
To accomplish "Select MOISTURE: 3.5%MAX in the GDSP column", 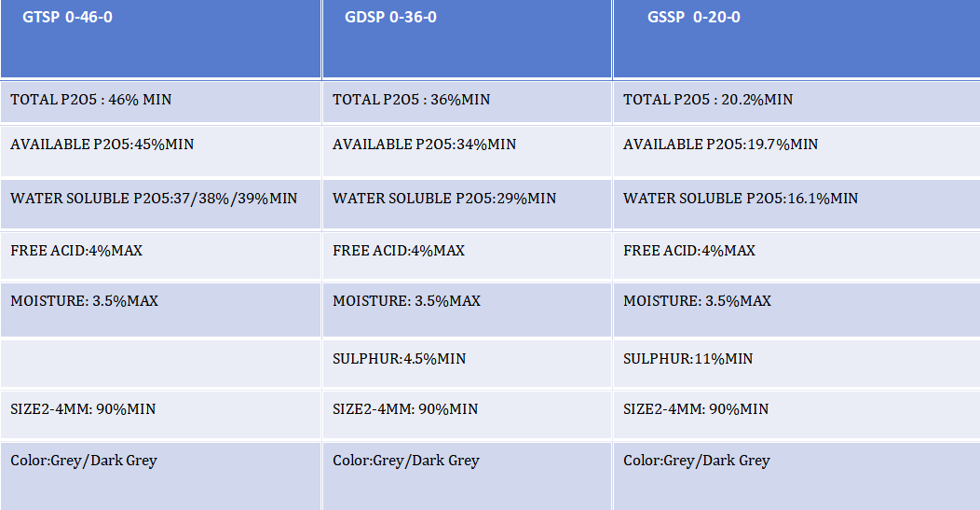I will [467, 310].
